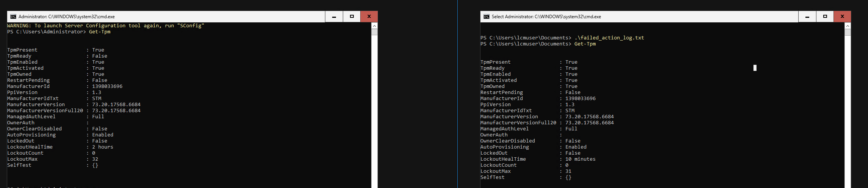Click SelfTest label in right window
This screenshot has width=868, height=188.
[493, 177]
